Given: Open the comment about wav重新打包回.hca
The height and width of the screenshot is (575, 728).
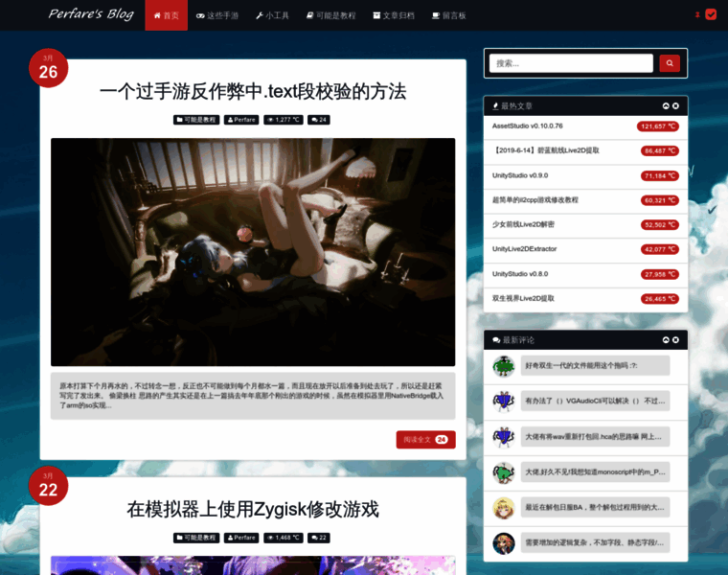Looking at the screenshot, I should click(595, 437).
